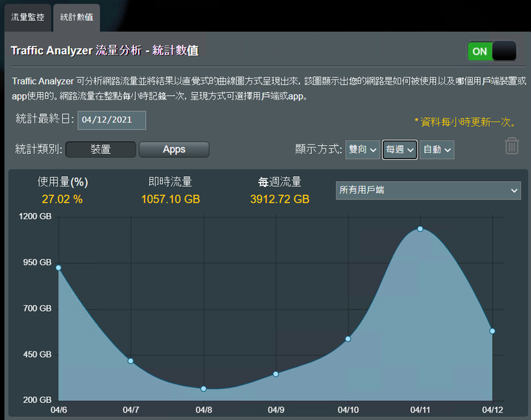Click the 04/12 data point on chart
The width and height of the screenshot is (531, 420).
(493, 331)
